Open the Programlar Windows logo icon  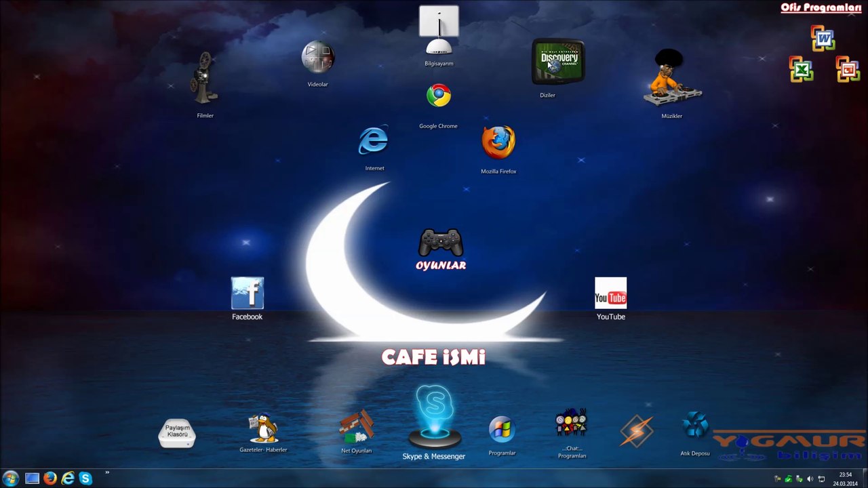502,430
